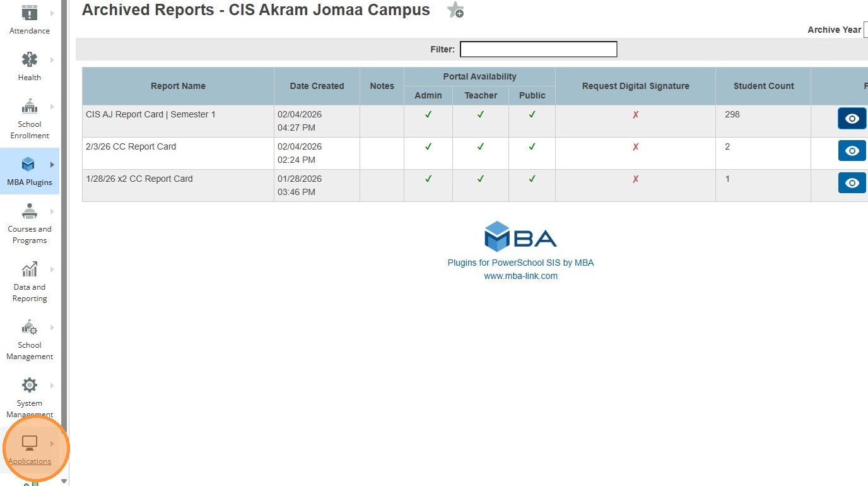
Task: Sort by Date Created column header
Action: pos(317,86)
